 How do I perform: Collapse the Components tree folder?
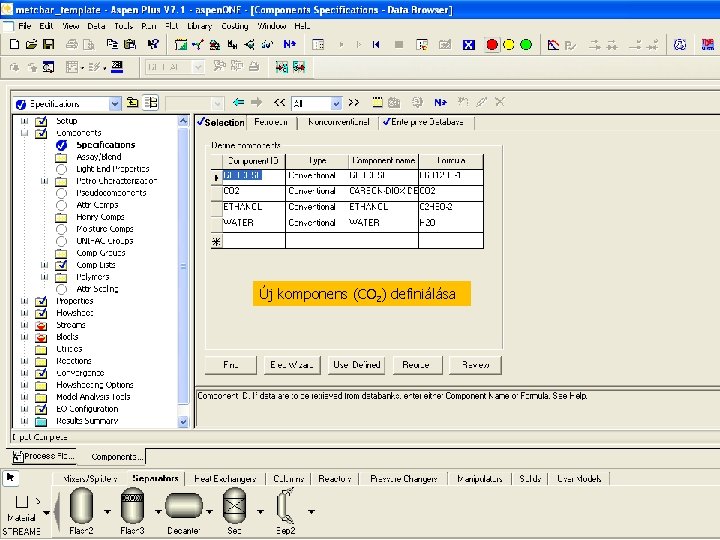(24, 133)
